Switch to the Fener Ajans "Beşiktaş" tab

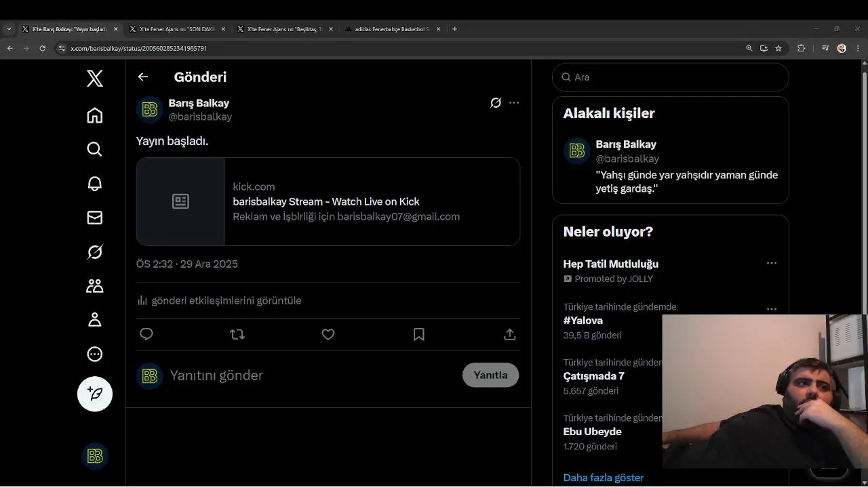pos(285,29)
